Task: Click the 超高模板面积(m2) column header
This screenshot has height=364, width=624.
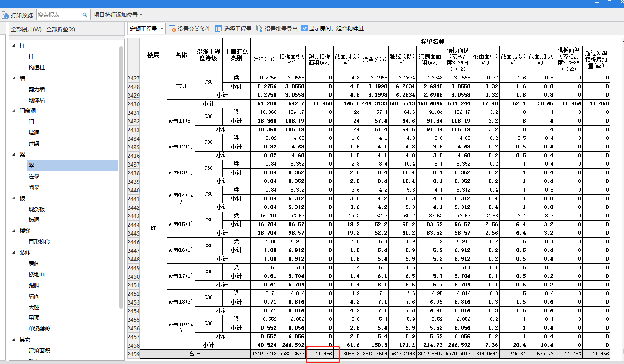Action: click(x=319, y=59)
